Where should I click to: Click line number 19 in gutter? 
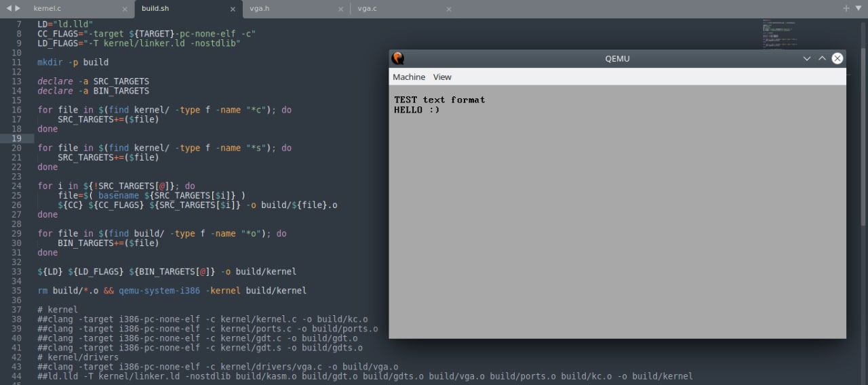pos(17,138)
